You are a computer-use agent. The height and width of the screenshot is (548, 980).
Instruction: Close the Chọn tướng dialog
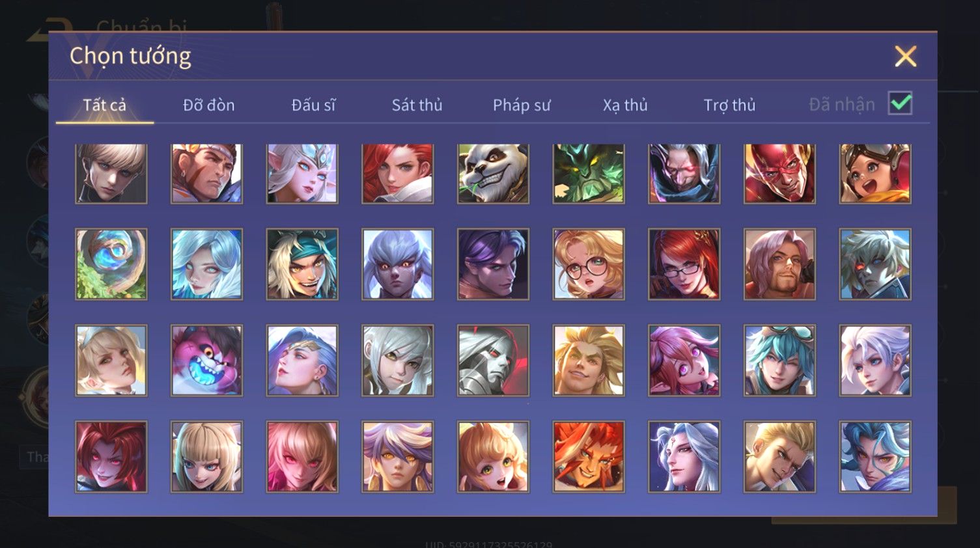pos(905,57)
